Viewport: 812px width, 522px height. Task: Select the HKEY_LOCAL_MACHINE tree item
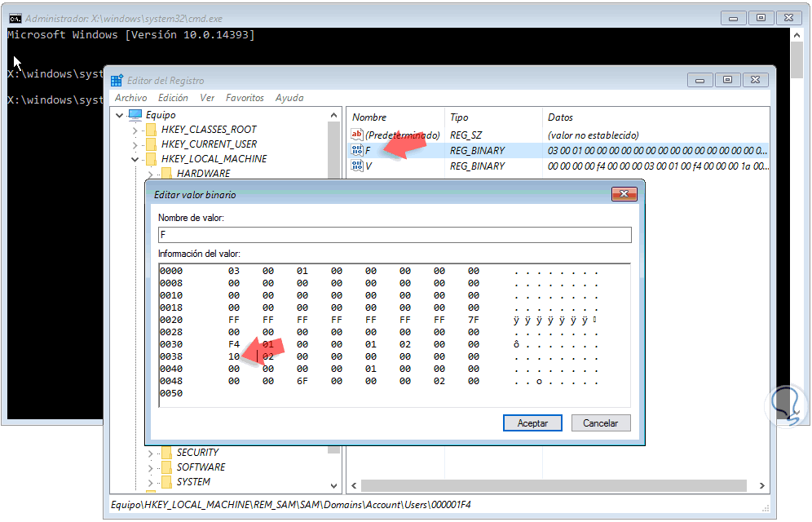pos(214,158)
